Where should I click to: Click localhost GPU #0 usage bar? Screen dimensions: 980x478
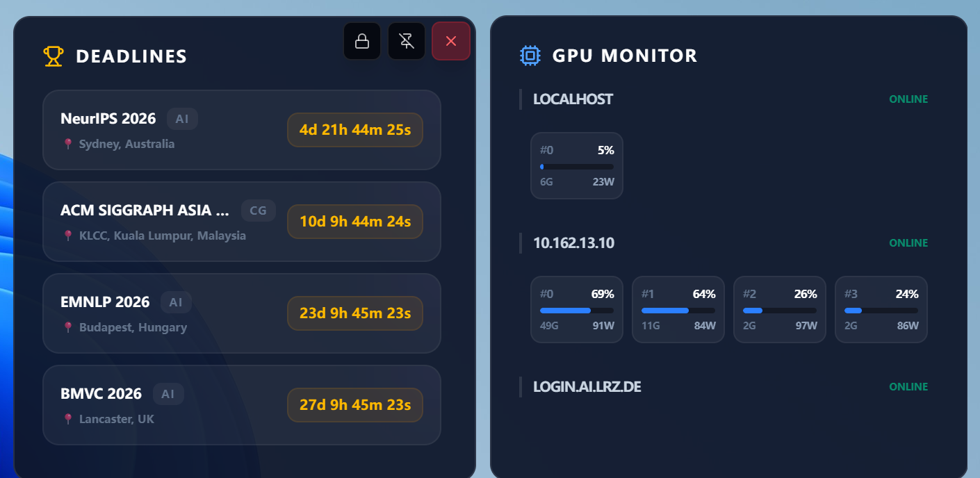coord(577,167)
